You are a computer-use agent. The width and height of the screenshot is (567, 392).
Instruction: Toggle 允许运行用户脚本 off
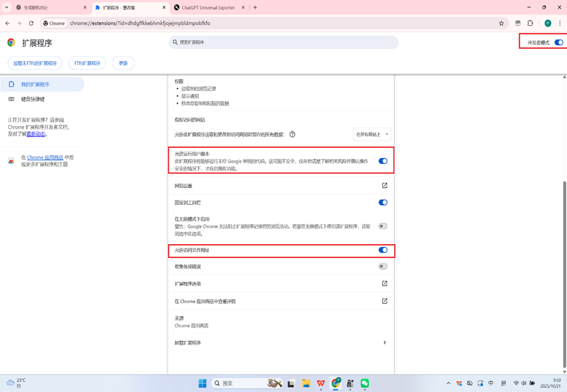tap(382, 161)
